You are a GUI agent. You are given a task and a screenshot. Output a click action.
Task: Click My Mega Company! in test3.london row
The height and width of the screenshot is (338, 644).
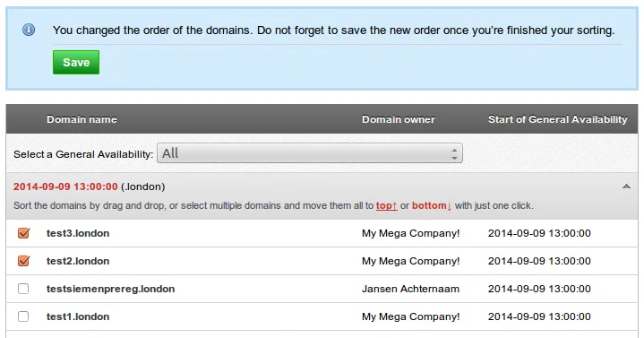[x=411, y=233]
